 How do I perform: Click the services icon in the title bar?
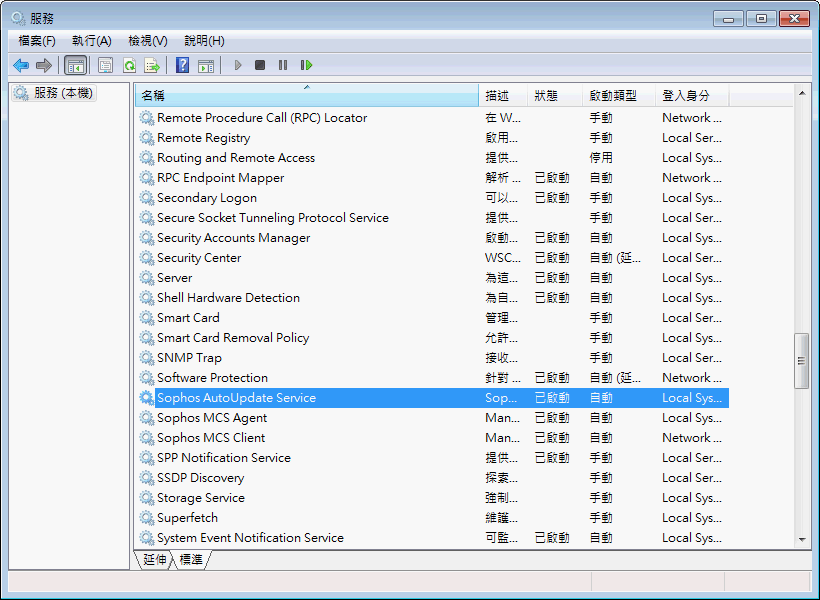click(18, 18)
